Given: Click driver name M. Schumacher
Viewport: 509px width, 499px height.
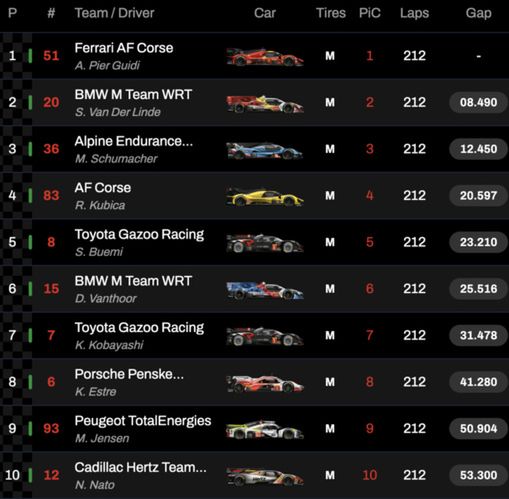Looking at the screenshot, I should (x=116, y=159).
